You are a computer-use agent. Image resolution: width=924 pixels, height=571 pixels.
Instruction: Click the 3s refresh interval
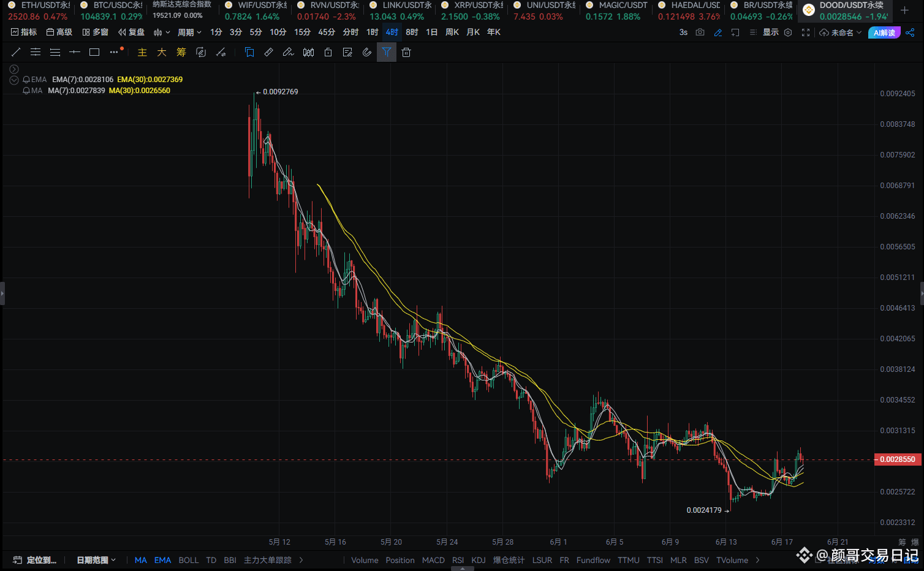point(684,32)
